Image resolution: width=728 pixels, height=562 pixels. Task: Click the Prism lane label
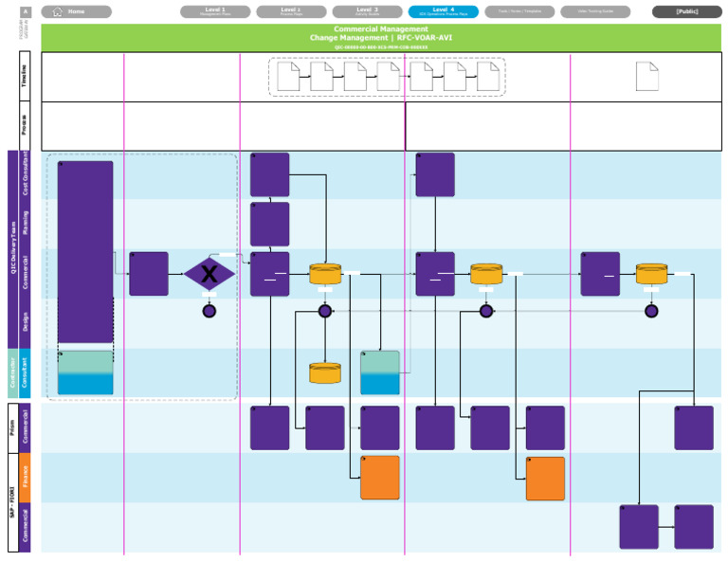pos(13,427)
